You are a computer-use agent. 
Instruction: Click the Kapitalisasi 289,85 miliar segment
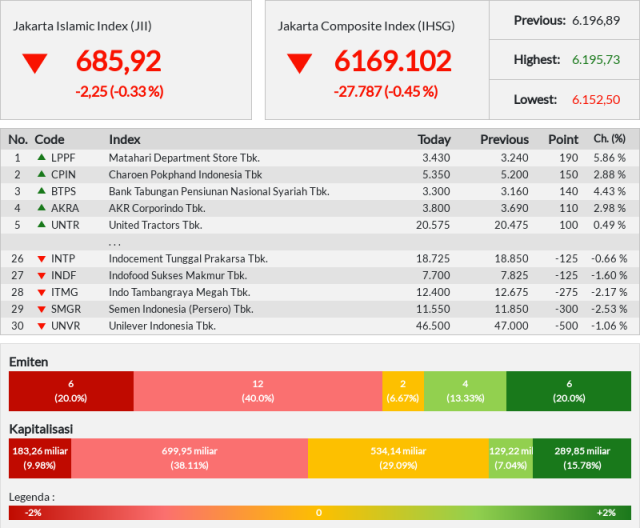[582, 458]
